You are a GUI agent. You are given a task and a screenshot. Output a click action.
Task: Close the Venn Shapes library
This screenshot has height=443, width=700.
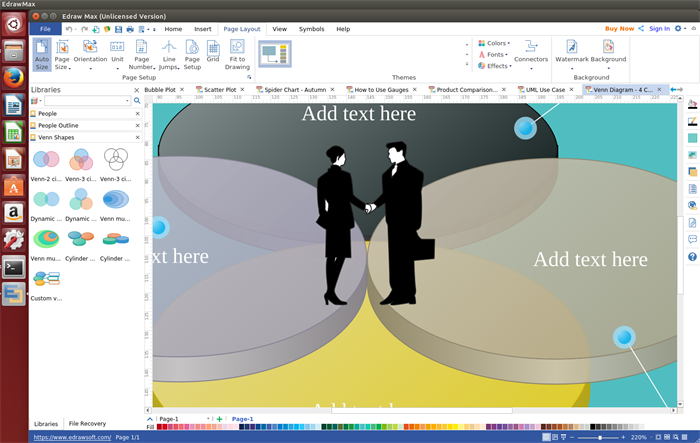point(137,137)
